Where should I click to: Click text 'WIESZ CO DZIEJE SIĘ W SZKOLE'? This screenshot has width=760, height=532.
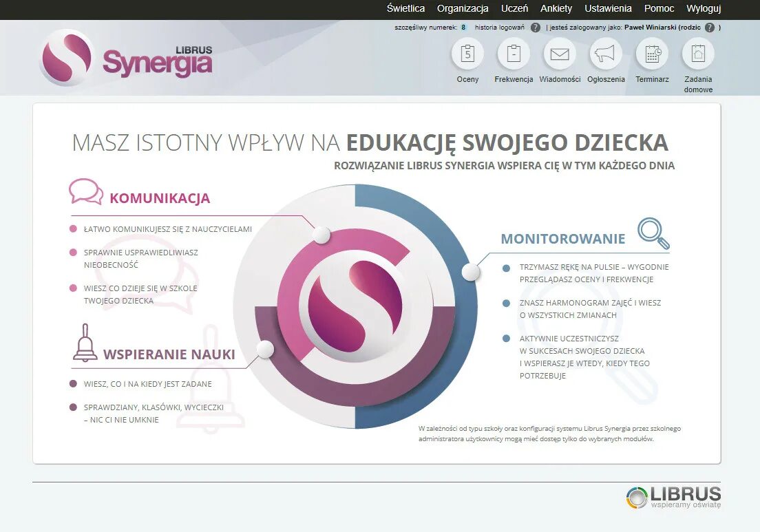(140, 288)
